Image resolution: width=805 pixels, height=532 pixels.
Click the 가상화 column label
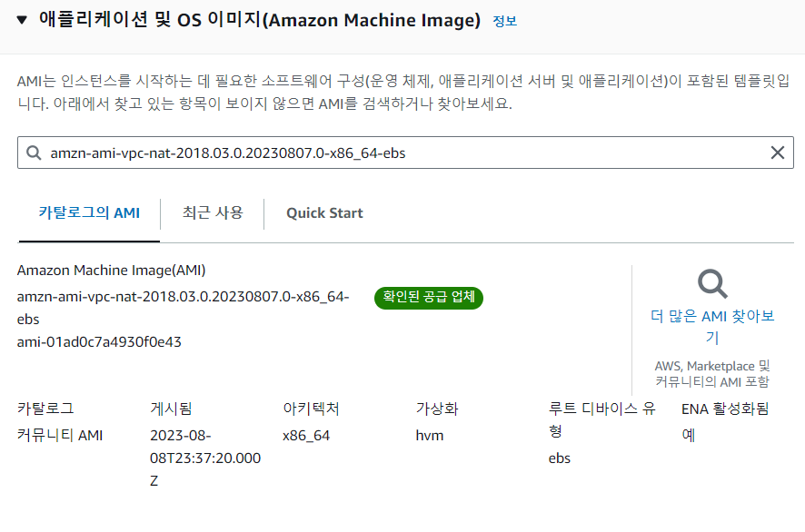pyautogui.click(x=437, y=409)
